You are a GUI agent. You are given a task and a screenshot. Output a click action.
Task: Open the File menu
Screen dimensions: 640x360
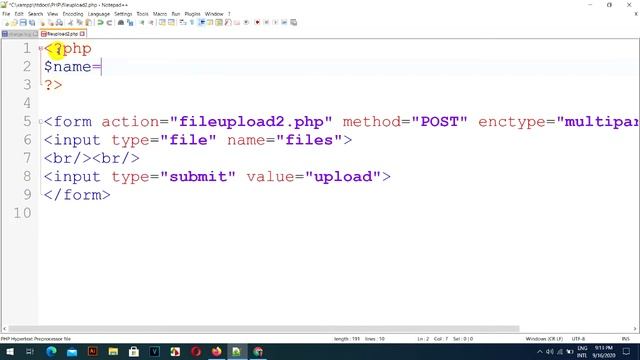click(x=6, y=14)
